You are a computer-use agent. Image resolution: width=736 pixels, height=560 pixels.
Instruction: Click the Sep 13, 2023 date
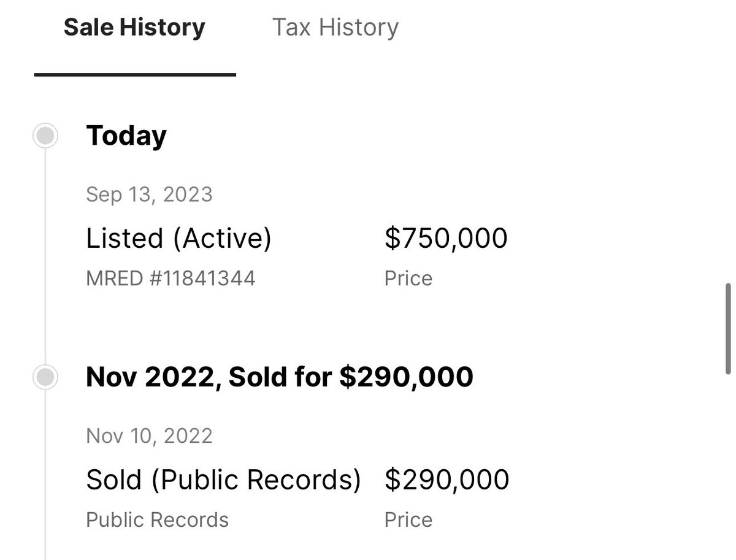click(x=149, y=194)
